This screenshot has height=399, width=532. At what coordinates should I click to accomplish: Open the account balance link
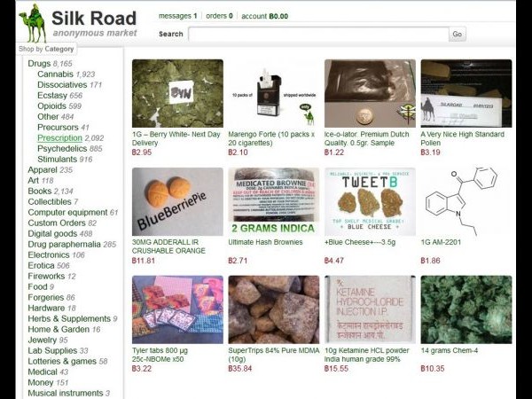[x=264, y=16]
